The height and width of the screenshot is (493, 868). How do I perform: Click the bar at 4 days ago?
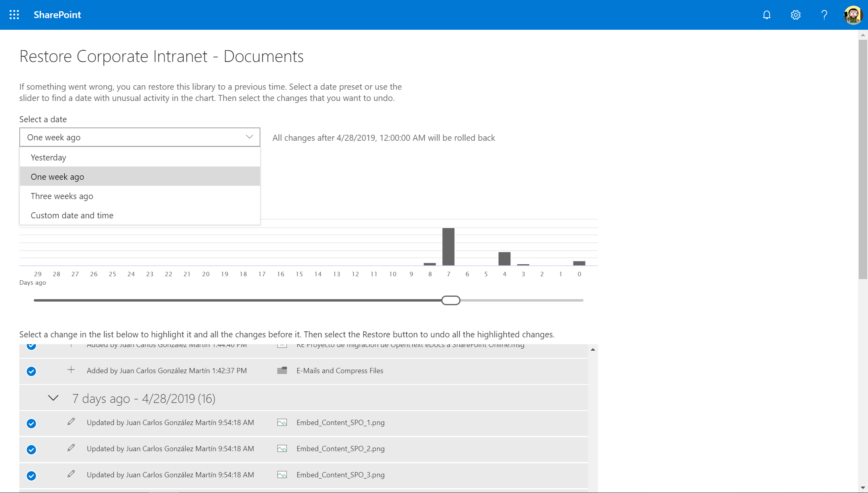504,259
